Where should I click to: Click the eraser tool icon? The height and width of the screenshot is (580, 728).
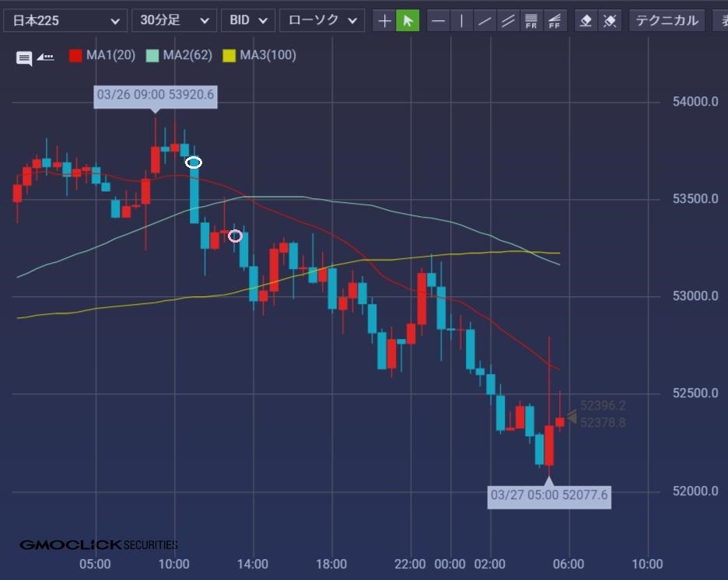pos(586,21)
